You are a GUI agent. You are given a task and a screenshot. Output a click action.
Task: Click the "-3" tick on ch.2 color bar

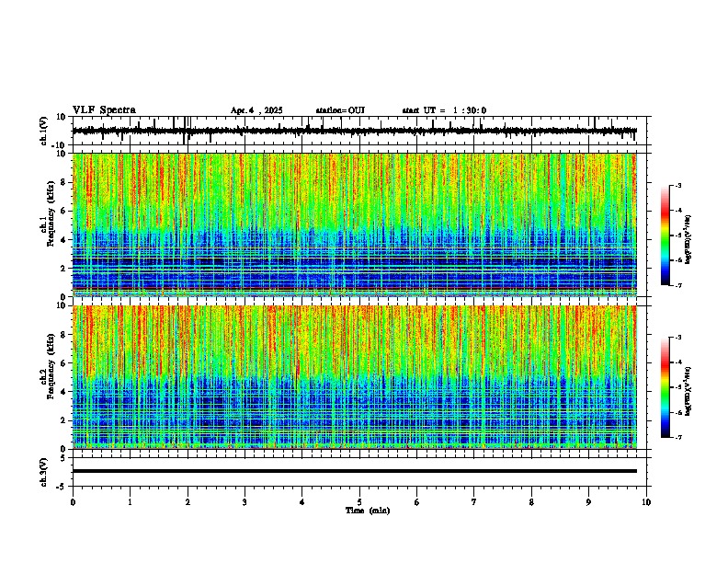(677, 338)
